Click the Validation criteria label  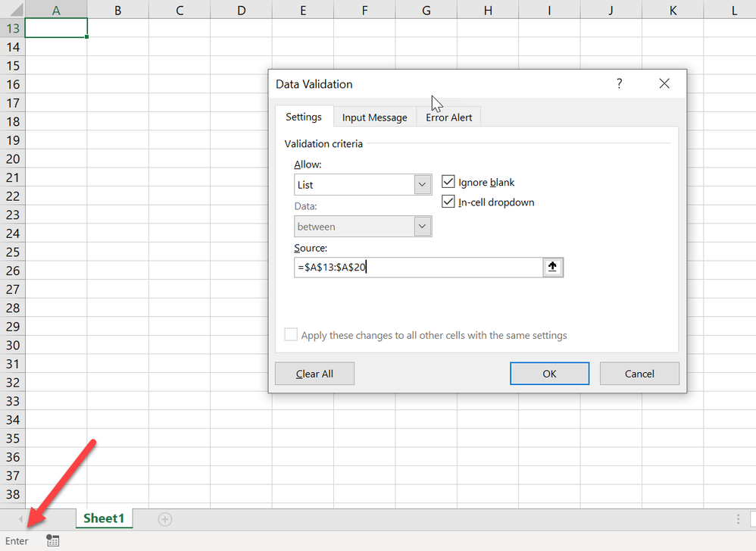[323, 144]
